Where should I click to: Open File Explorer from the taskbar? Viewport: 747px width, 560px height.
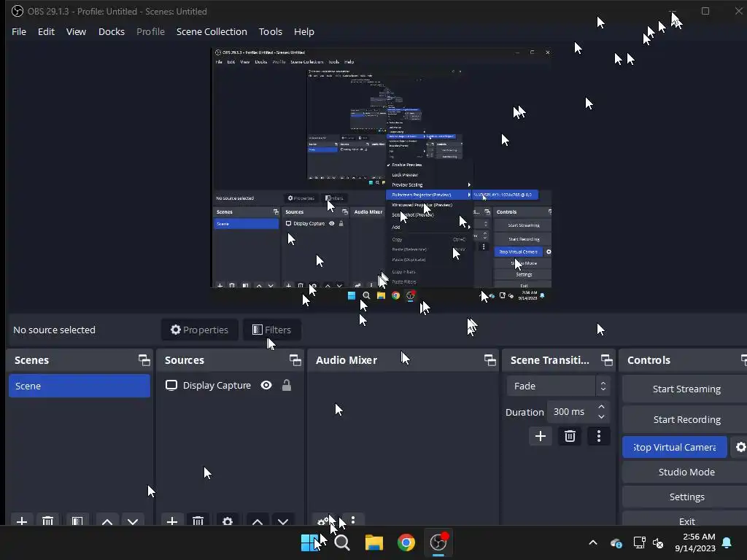(374, 542)
